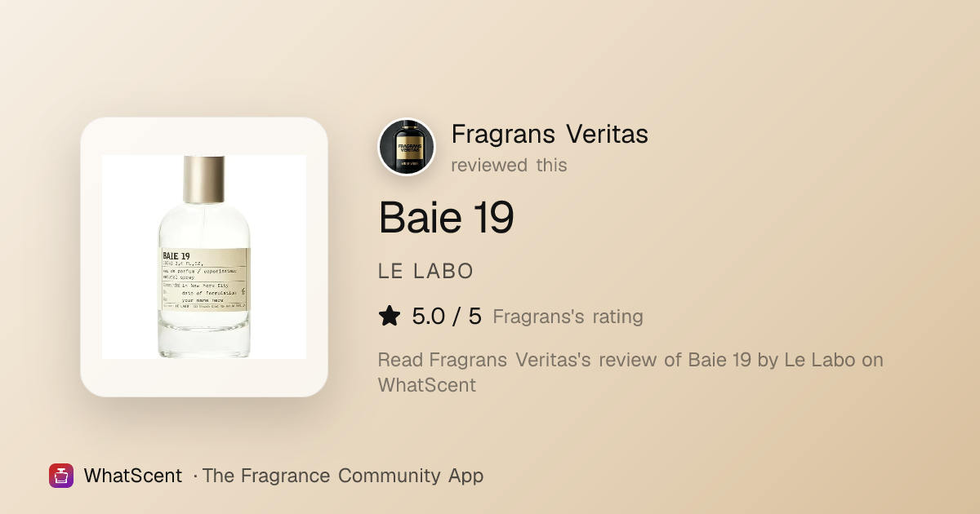This screenshot has height=514, width=980.
Task: Click the 5.0 / 5 rating score
Action: [447, 317]
